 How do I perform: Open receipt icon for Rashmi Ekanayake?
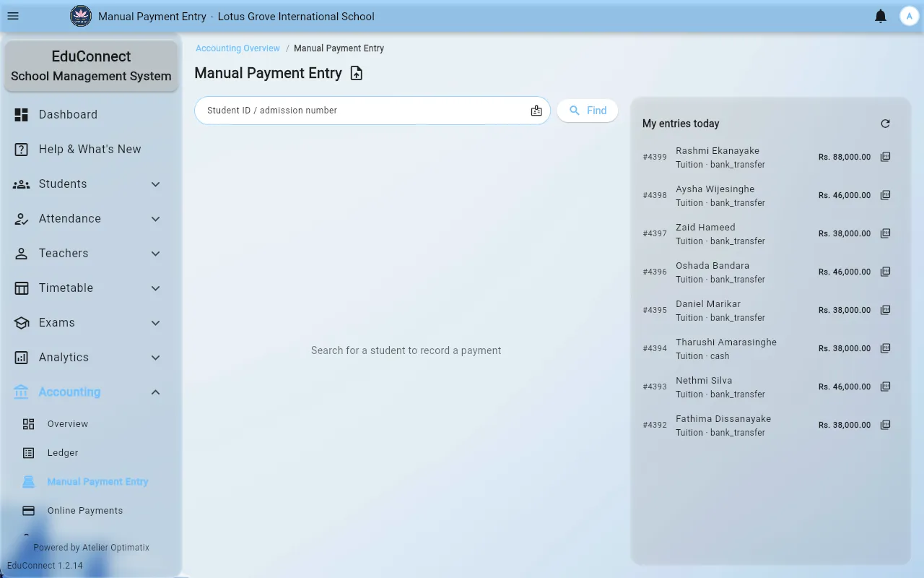pos(886,157)
